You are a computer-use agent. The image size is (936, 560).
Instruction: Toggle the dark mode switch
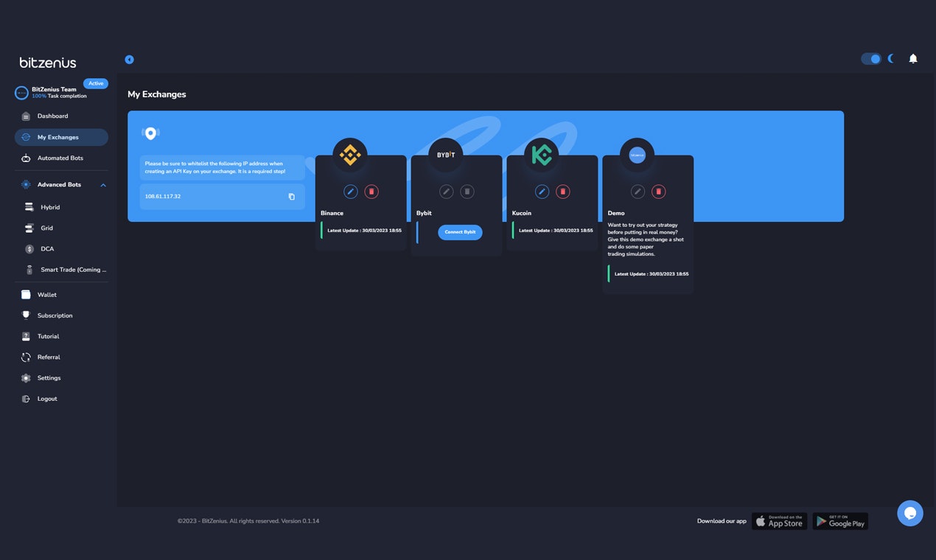pos(871,59)
